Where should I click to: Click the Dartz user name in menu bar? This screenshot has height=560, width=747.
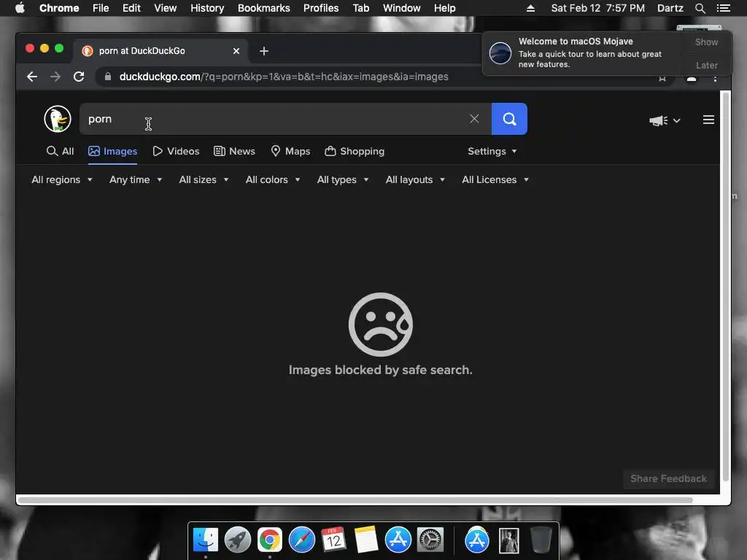670,8
